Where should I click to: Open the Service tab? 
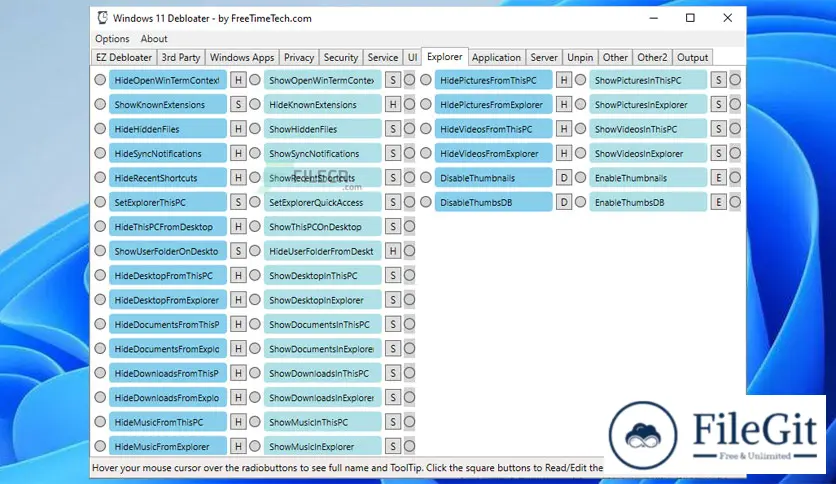383,58
